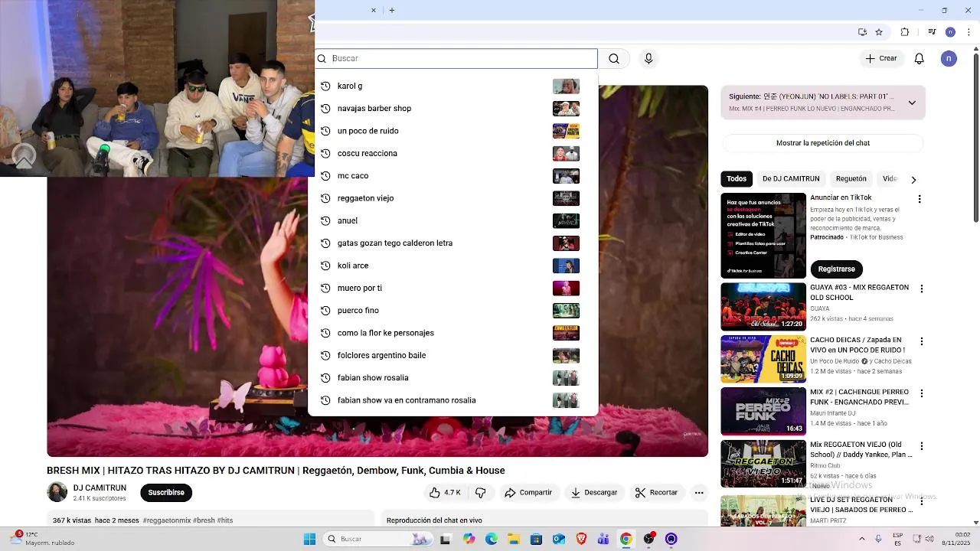The image size is (980, 551).
Task: Close the current browser tab
Action: pyautogui.click(x=374, y=10)
